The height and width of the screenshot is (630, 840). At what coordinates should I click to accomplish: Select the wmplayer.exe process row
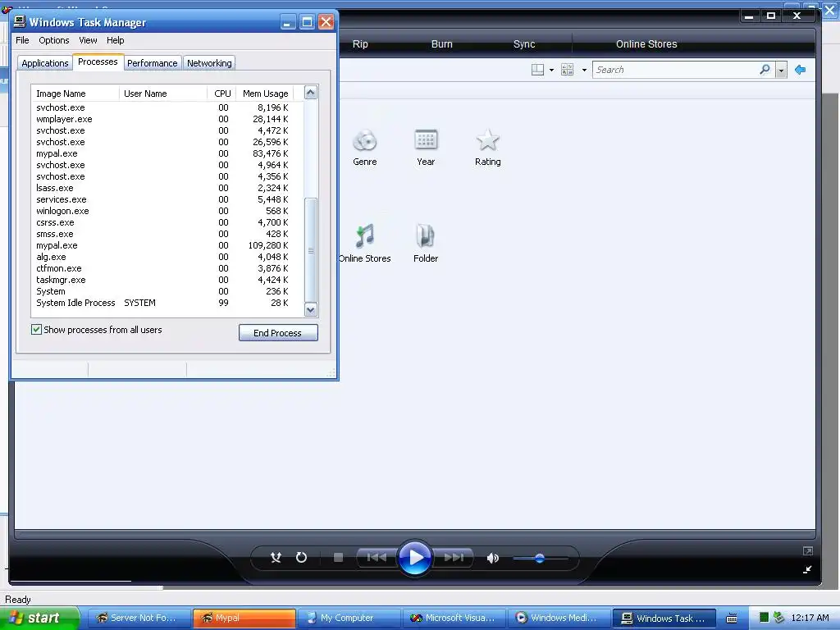click(167, 119)
